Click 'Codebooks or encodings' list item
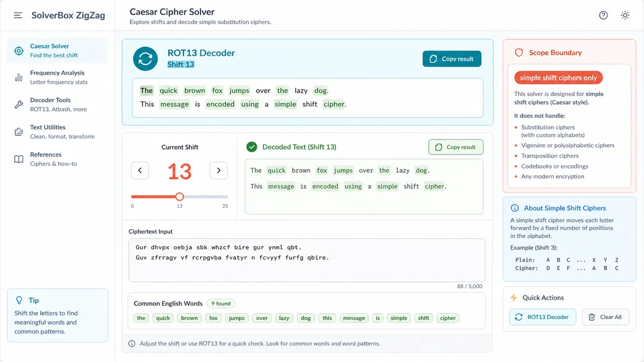Image resolution: width=644 pixels, height=362 pixels. pos(554,166)
